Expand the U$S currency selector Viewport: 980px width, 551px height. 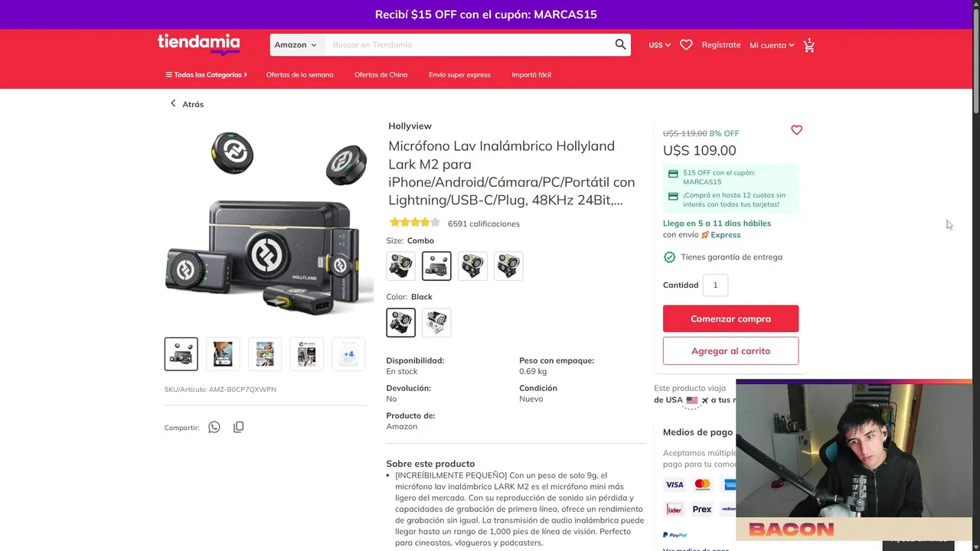(659, 45)
